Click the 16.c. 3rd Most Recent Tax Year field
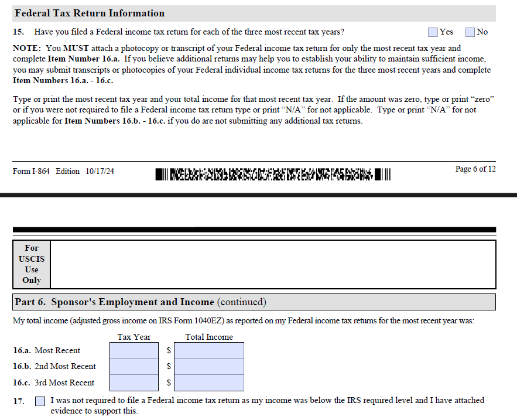Image resolution: width=517 pixels, height=420 pixels. 134,383
